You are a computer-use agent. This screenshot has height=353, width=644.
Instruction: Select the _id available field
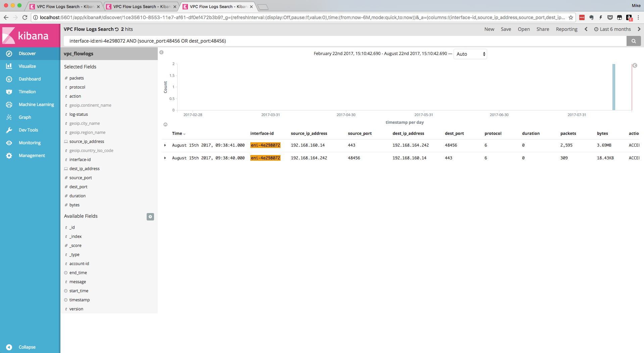[x=72, y=228]
